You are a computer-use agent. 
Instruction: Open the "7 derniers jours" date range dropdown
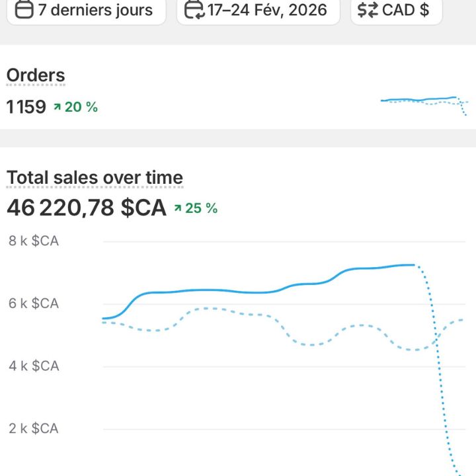tap(86, 10)
